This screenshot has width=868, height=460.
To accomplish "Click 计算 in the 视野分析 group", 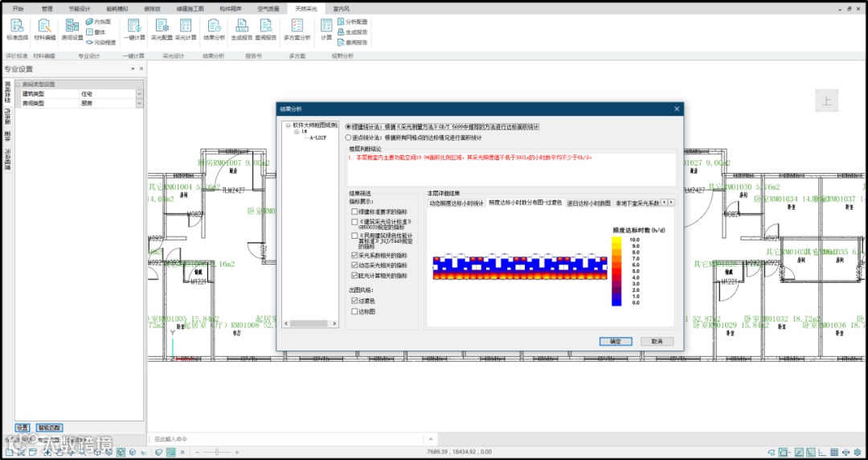I will point(326,30).
